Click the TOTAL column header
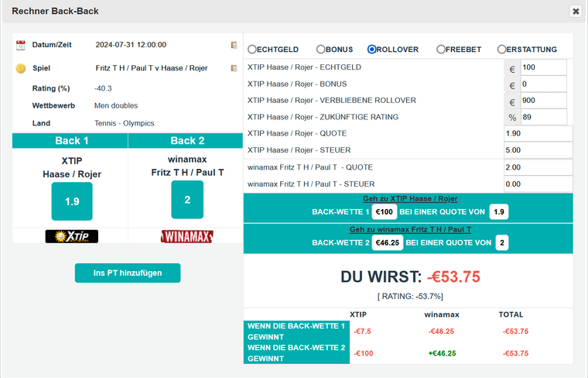Viewport: 588px width, 378px height. click(511, 314)
